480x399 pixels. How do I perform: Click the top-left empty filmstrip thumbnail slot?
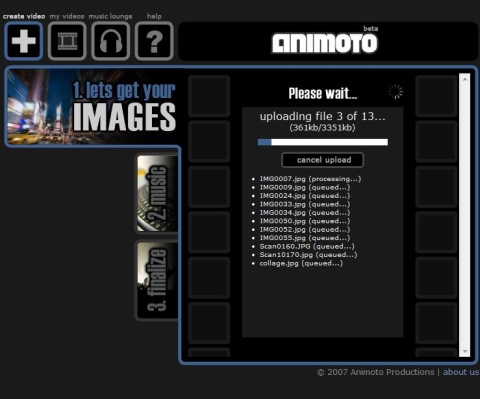click(x=209, y=96)
